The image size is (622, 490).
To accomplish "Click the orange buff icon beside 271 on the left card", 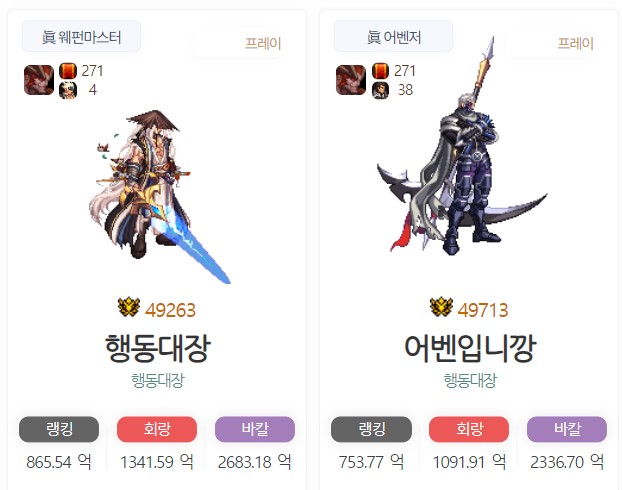I will tap(68, 71).
